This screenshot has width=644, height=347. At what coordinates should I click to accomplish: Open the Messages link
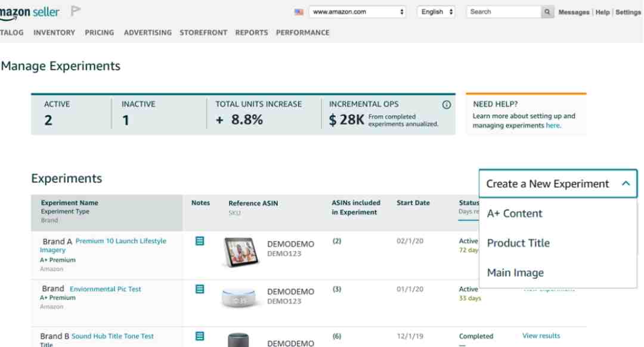click(574, 13)
